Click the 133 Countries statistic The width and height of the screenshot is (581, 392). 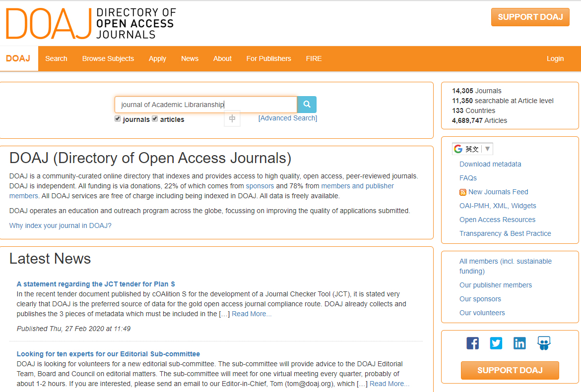[473, 111]
